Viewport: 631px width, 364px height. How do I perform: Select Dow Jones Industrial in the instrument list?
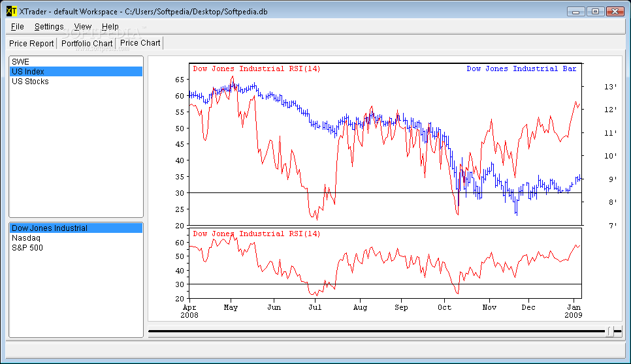[x=76, y=228]
